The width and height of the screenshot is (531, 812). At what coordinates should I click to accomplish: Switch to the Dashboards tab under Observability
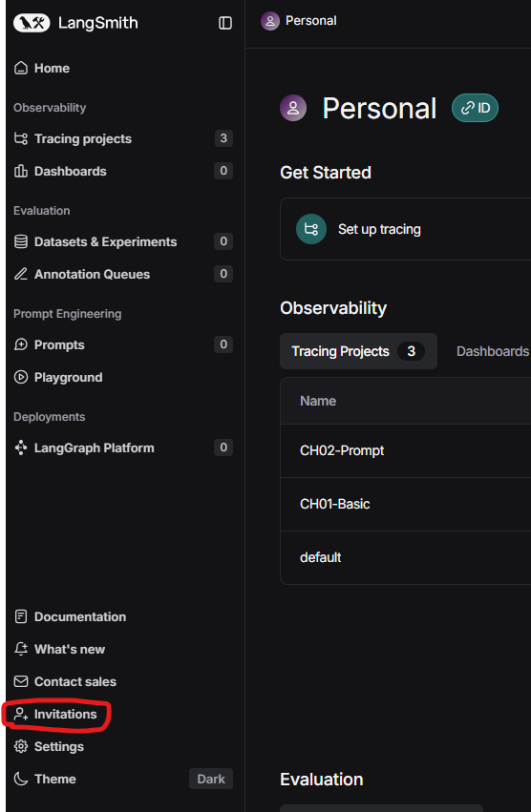[x=493, y=351]
